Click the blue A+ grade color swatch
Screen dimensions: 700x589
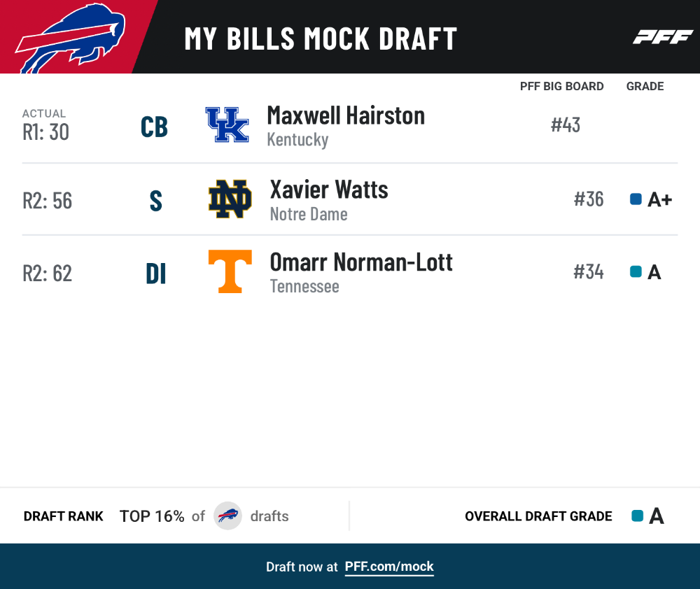[636, 199]
